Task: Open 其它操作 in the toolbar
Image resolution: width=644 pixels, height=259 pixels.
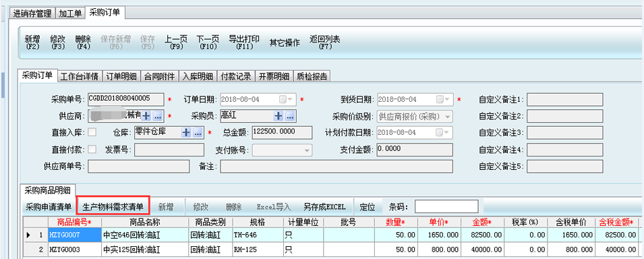Action: pyautogui.click(x=285, y=42)
